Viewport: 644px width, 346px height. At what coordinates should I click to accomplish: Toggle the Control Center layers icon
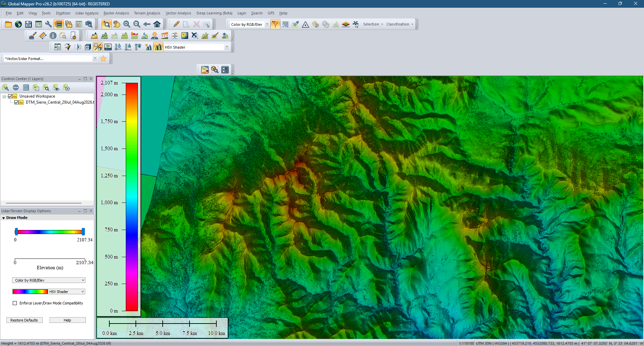[x=59, y=24]
